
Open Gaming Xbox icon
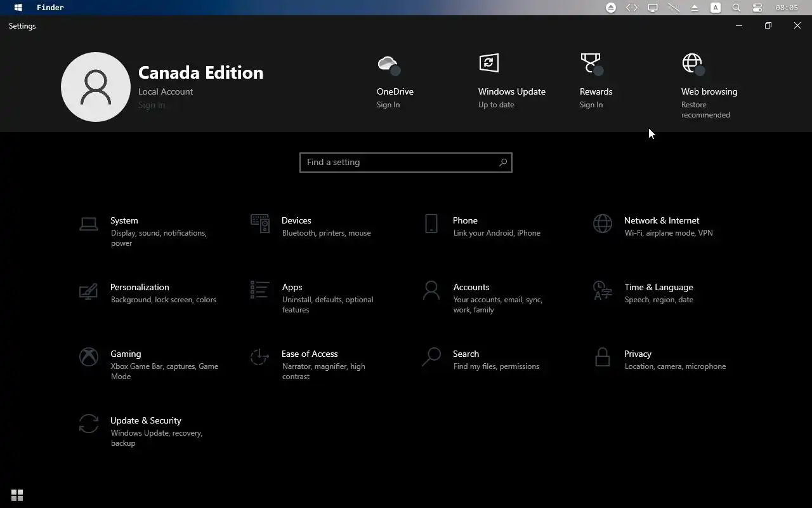pos(89,357)
